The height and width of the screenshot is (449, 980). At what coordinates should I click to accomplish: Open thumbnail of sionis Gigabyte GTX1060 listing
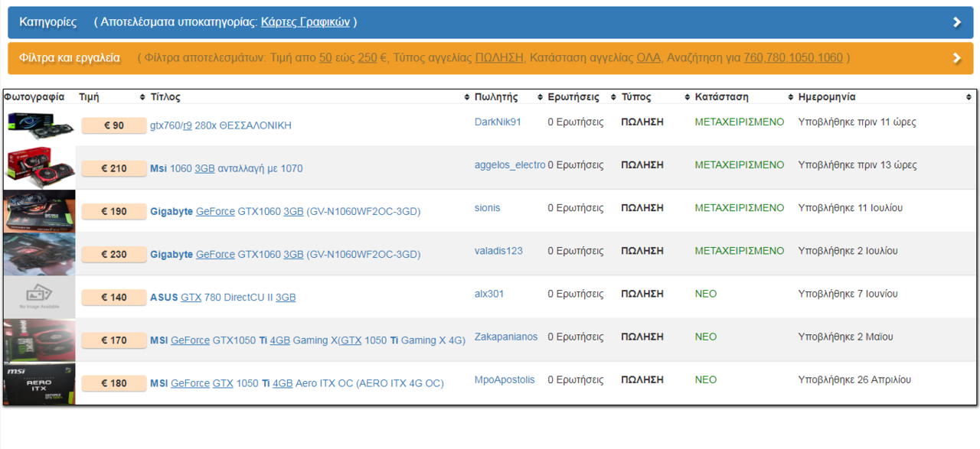tap(39, 211)
